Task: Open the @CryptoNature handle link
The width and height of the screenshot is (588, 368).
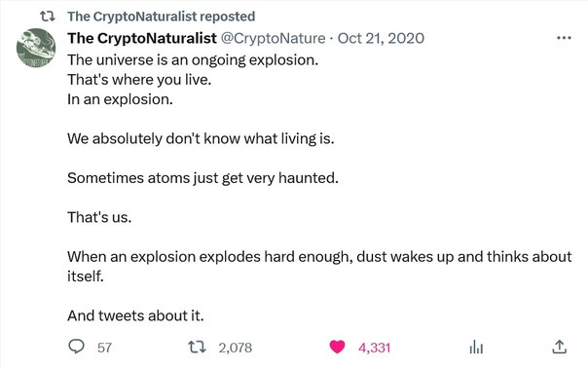Action: coord(273,38)
